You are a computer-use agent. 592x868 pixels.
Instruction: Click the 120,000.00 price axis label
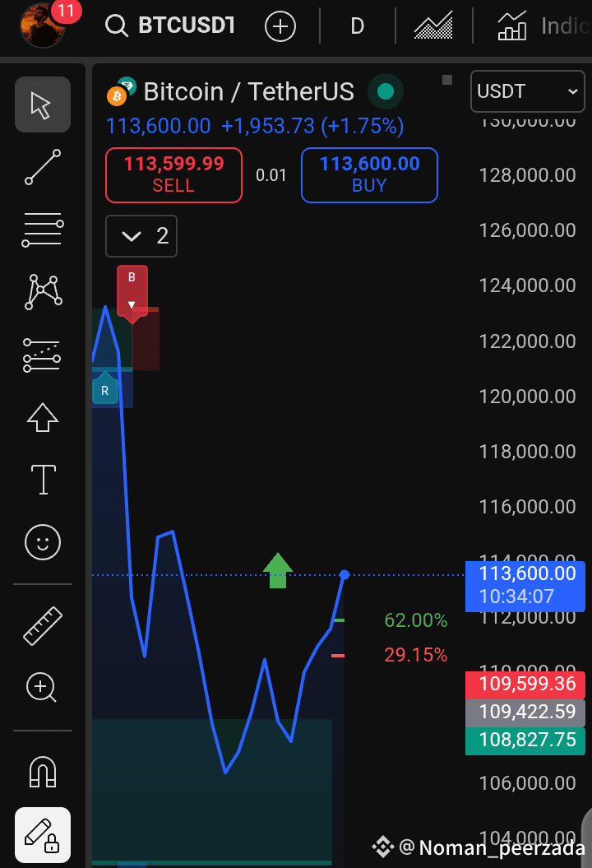click(527, 397)
